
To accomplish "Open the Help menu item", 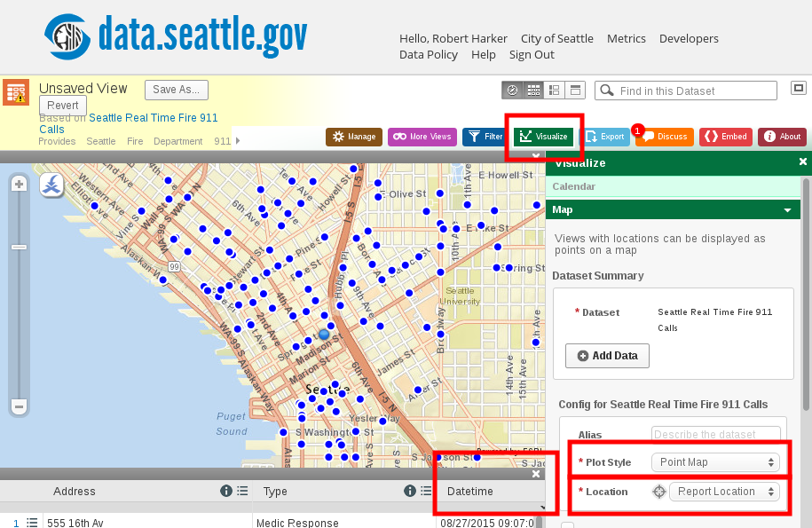I will pyautogui.click(x=483, y=54).
